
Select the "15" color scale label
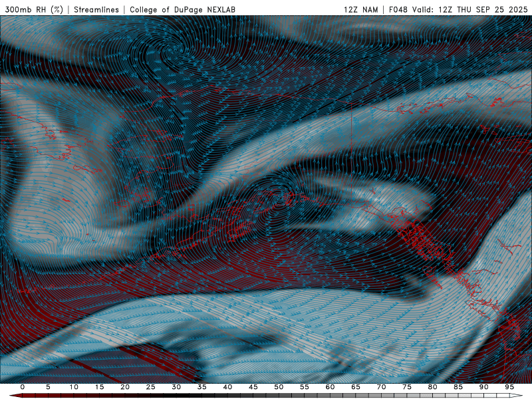click(x=99, y=387)
